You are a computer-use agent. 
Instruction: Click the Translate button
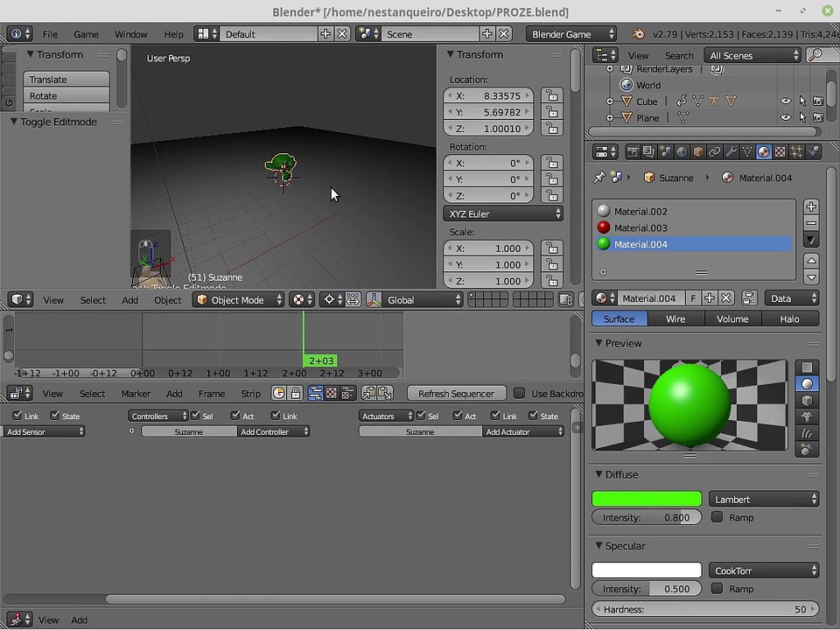coord(66,80)
